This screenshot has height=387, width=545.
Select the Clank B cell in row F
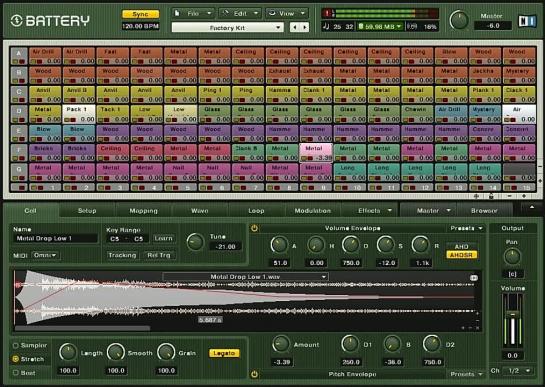pos(247,153)
